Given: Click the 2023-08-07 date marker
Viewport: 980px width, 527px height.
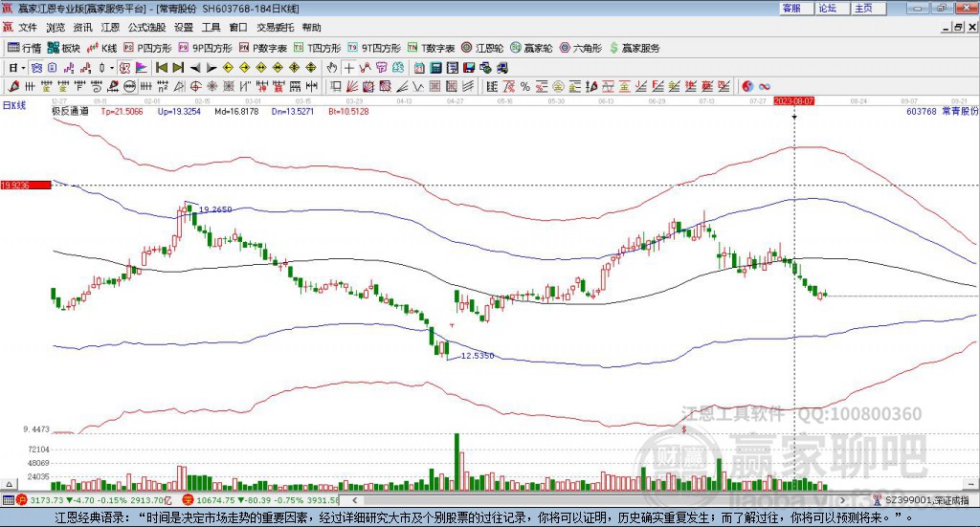Looking at the screenshot, I should 793,100.
